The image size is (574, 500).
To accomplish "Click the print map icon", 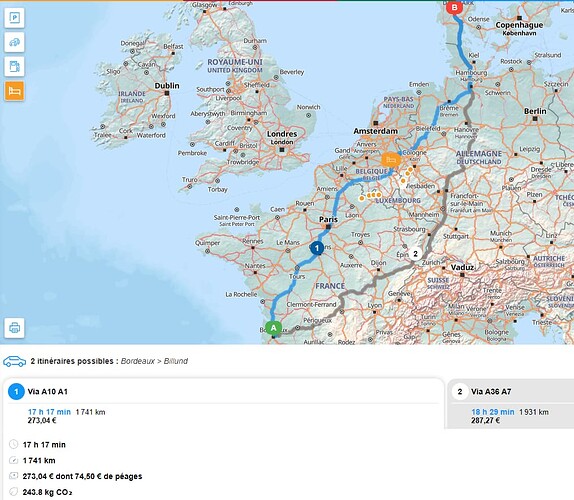I will (14, 328).
